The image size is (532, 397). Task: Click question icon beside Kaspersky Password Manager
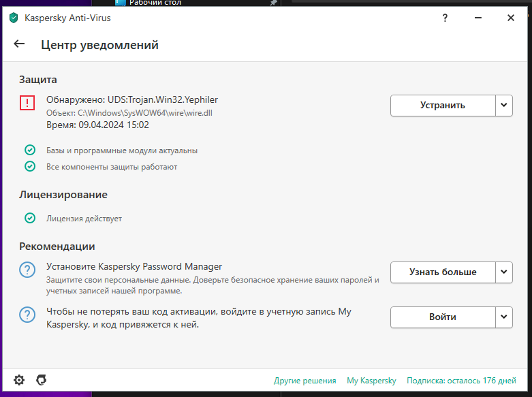(27, 270)
